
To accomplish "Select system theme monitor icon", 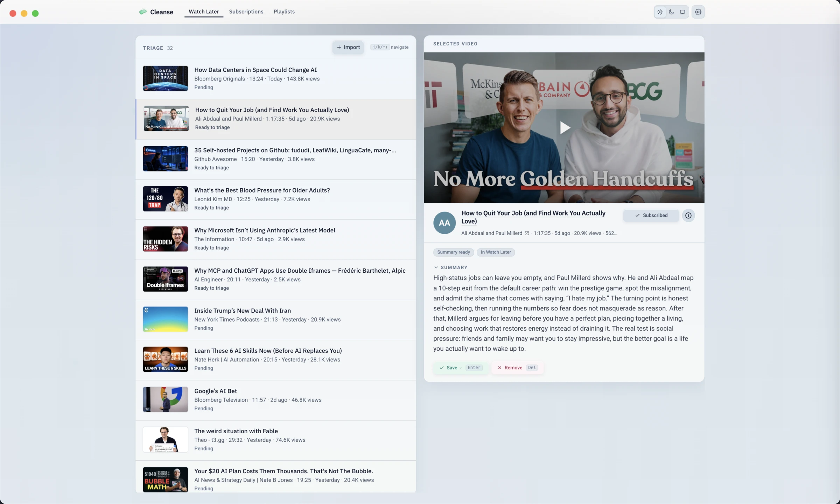I will pos(682,12).
